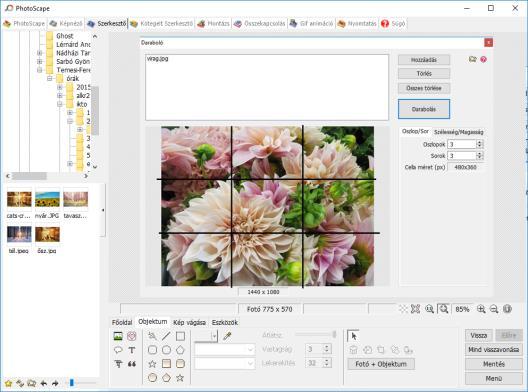
Task: Select the line drawing tool
Action: point(166,336)
